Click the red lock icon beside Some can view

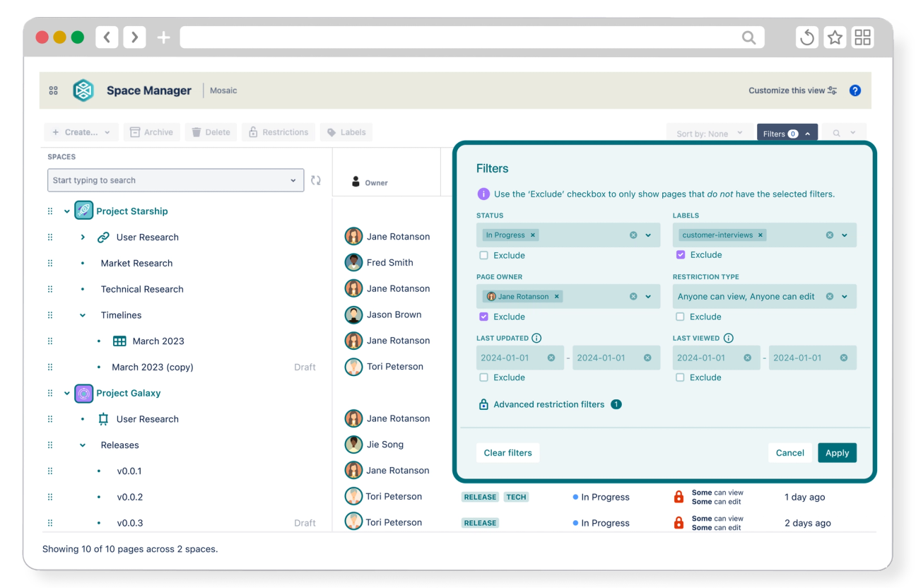coord(679,497)
